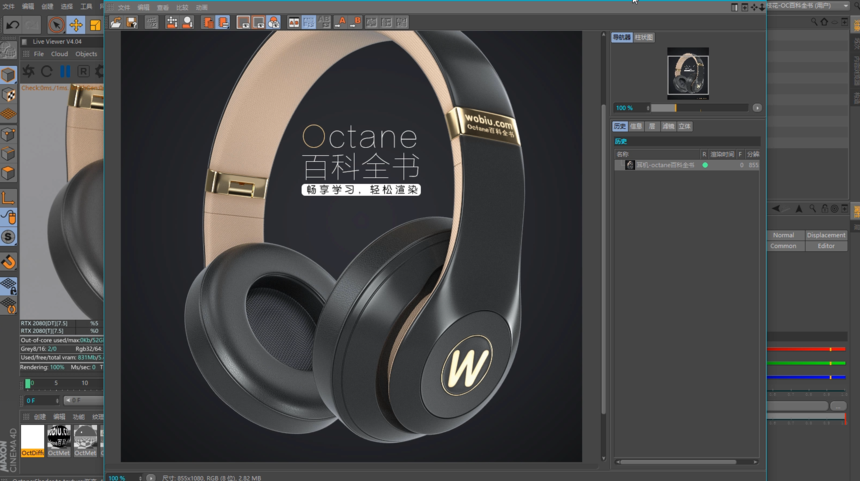Click the Undo arrow in main toolbar
Viewport: 860px width, 481px height.
(12, 25)
